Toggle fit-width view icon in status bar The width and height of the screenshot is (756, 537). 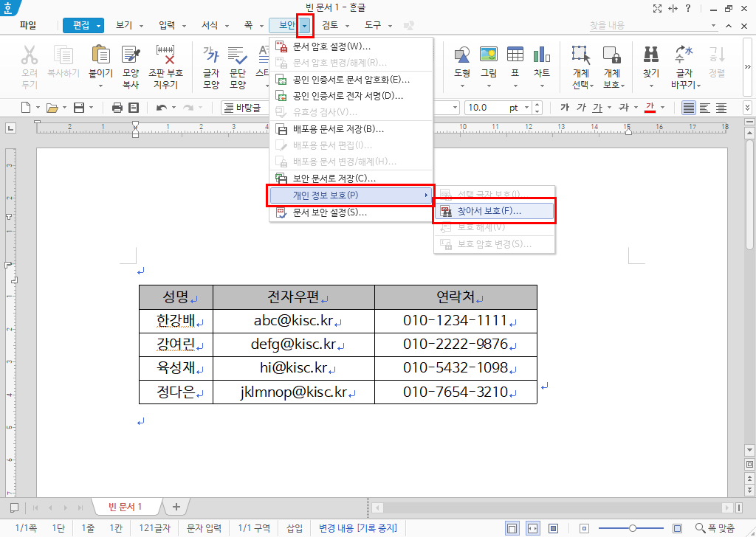pyautogui.click(x=533, y=528)
